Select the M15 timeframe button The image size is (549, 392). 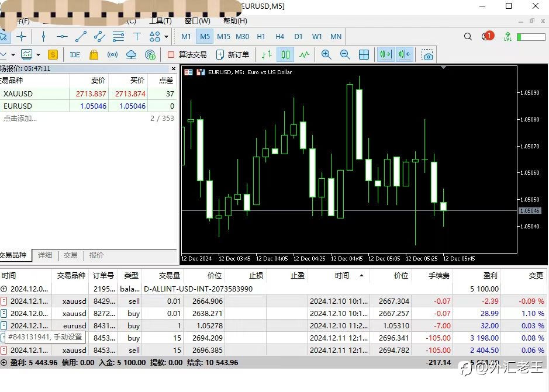(x=223, y=36)
